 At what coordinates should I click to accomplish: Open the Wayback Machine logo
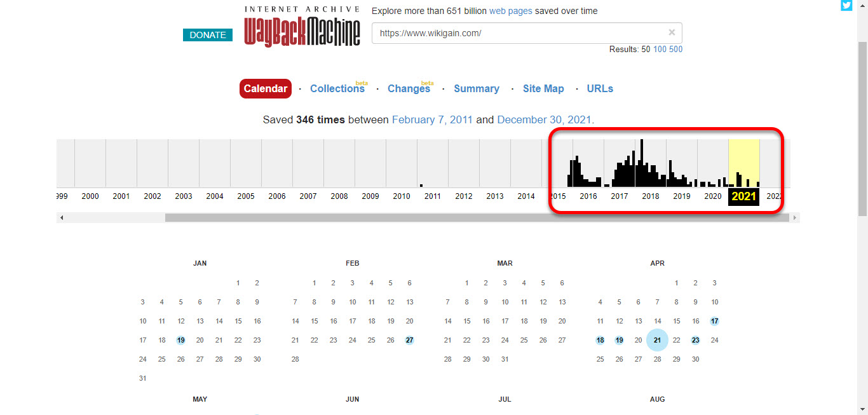302,27
